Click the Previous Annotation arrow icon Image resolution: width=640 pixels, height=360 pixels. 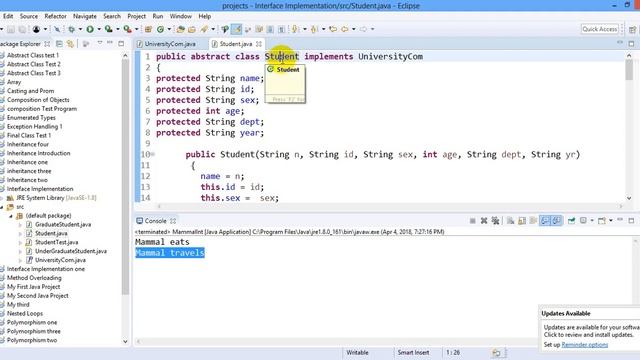pos(314,29)
